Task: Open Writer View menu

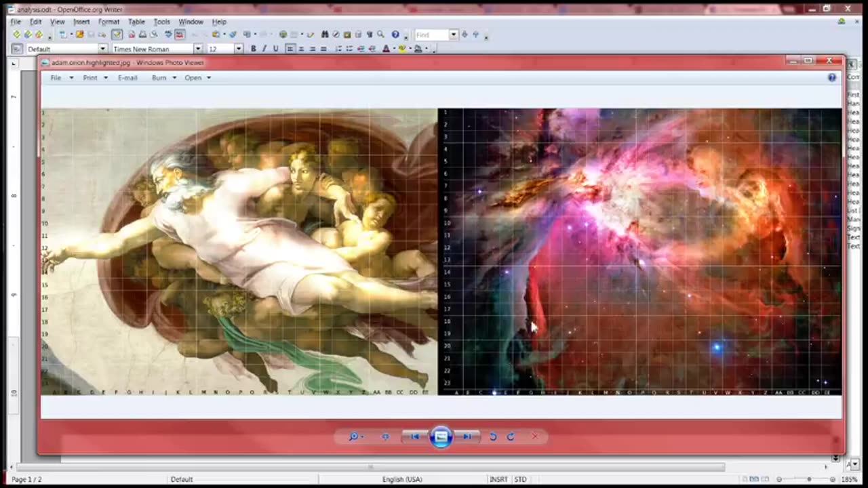Action: [57, 22]
